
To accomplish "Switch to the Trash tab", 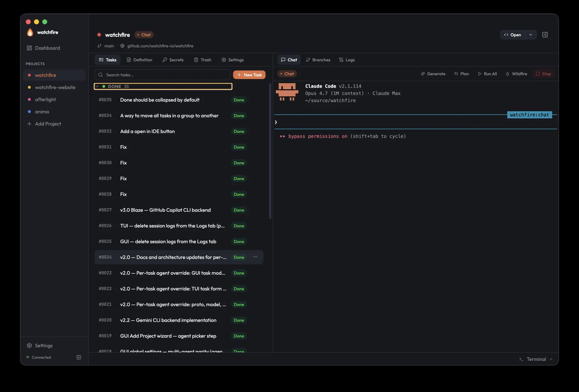I will click(x=203, y=60).
